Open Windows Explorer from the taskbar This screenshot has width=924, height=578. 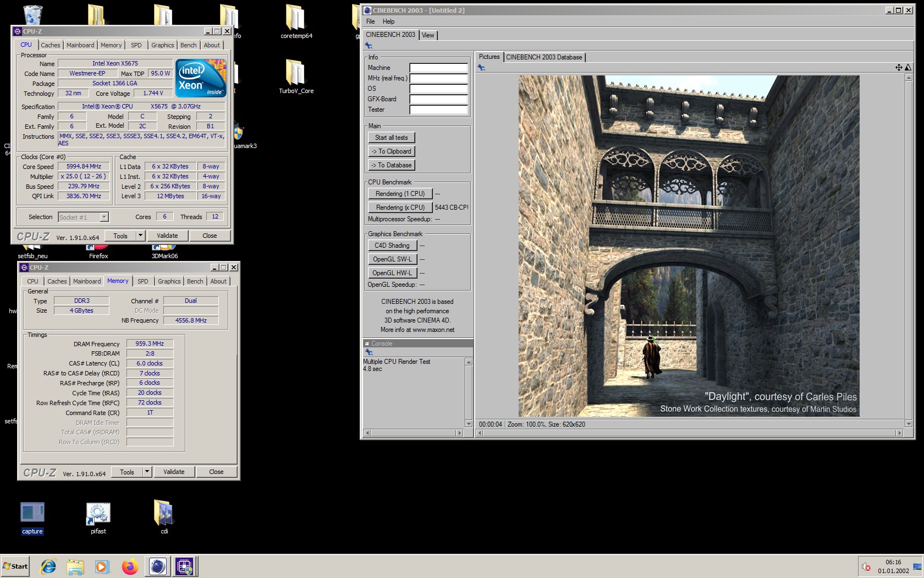pyautogui.click(x=75, y=566)
